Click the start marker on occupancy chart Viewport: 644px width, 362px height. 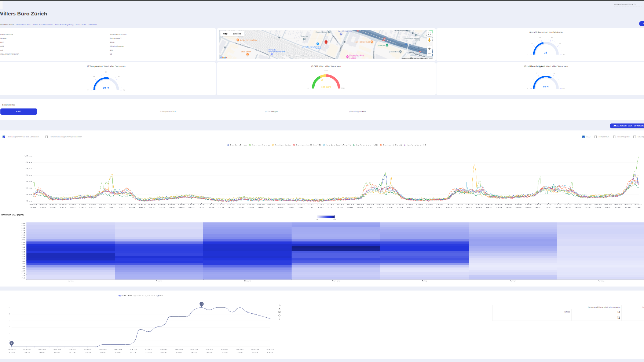(12, 343)
